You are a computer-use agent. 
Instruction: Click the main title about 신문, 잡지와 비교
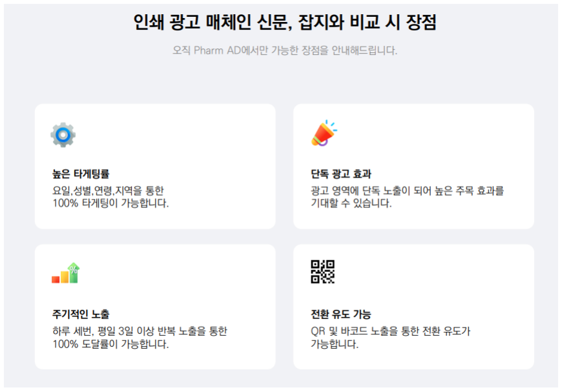click(285, 22)
